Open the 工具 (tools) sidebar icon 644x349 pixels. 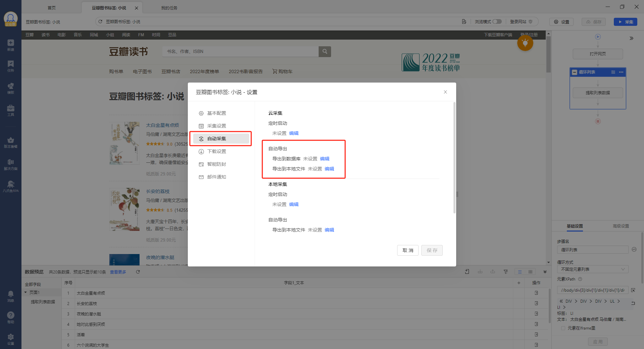coord(11,110)
